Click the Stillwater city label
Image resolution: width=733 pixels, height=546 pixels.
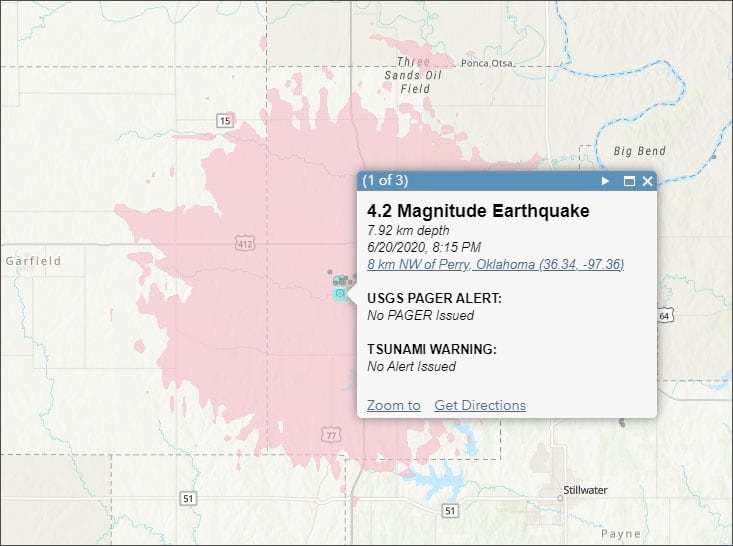coord(586,490)
